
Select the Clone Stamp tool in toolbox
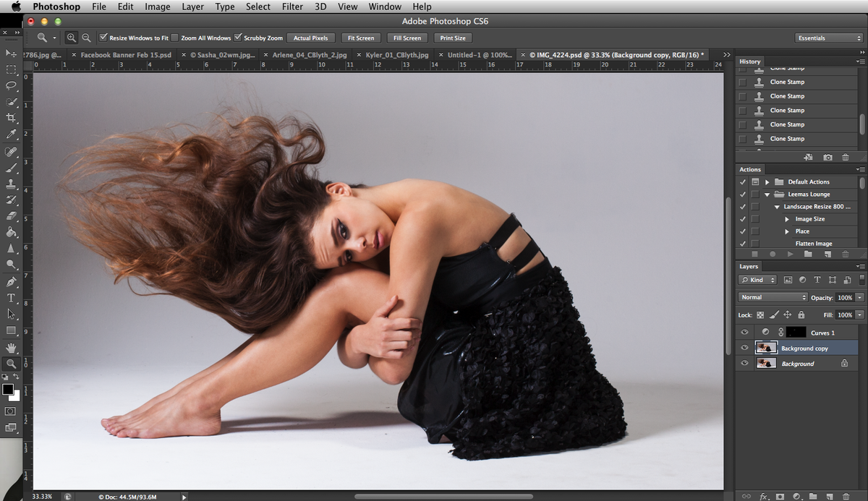point(11,184)
